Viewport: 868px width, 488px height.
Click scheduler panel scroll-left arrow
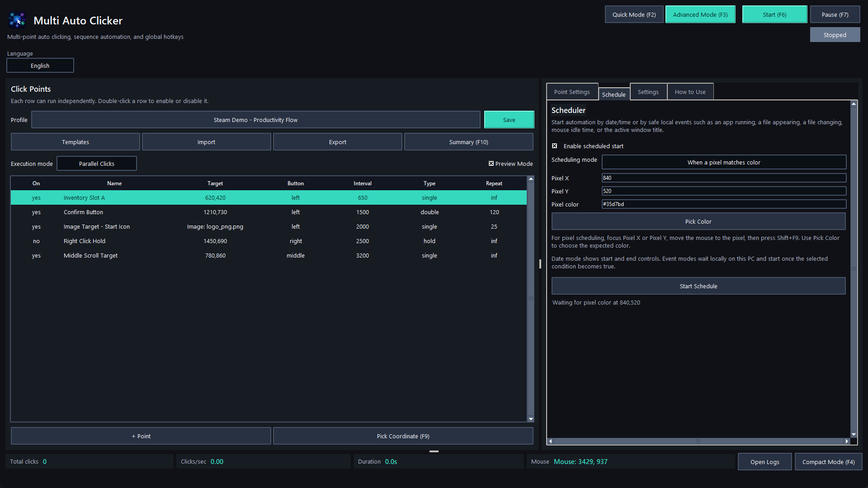(550, 441)
